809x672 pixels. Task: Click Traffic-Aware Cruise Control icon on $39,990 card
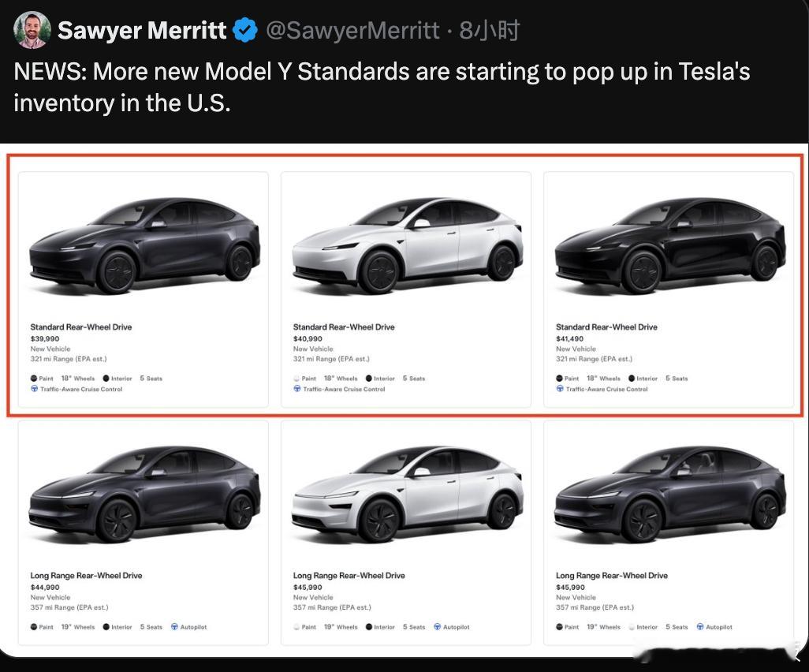click(34, 389)
